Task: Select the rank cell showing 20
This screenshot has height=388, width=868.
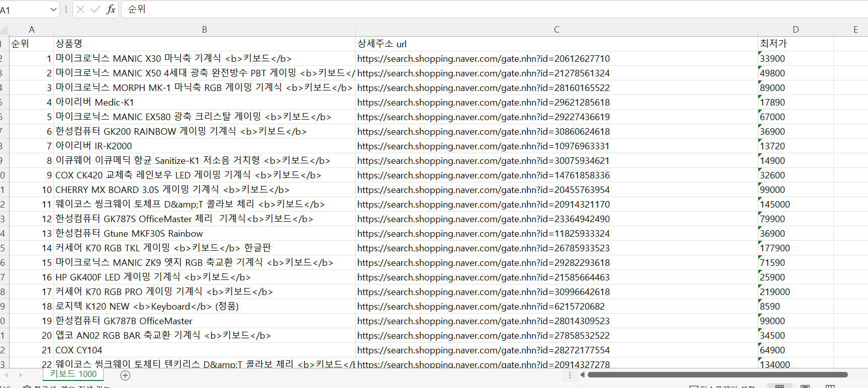Action: point(31,335)
